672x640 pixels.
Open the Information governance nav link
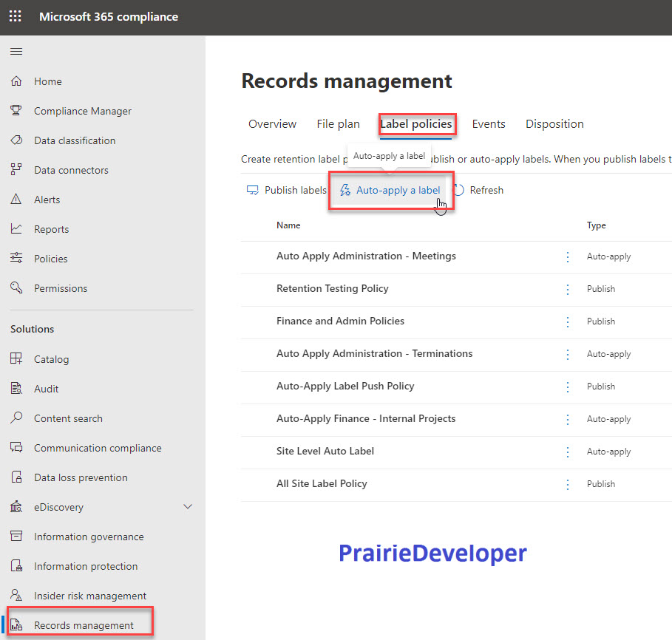click(89, 537)
